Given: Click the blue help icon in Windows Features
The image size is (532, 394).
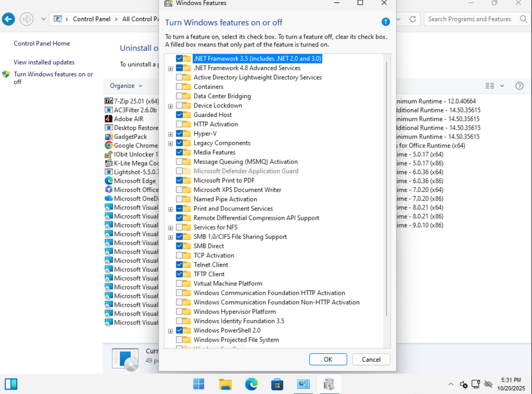Looking at the screenshot, I should tap(386, 22).
